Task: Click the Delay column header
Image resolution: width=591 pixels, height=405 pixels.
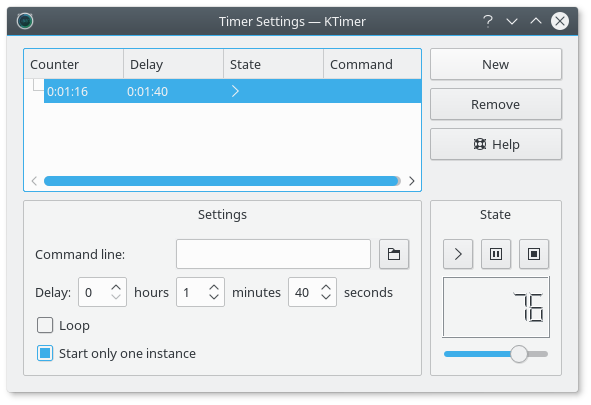Action: pos(173,64)
